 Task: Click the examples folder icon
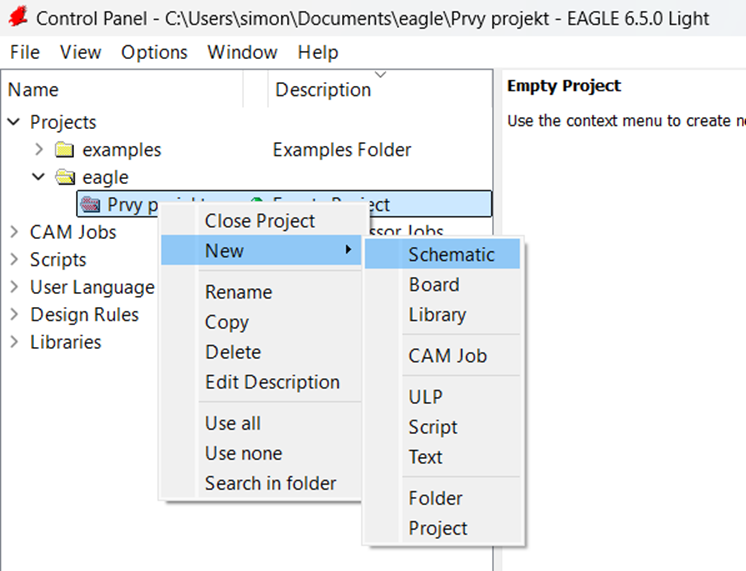64,150
